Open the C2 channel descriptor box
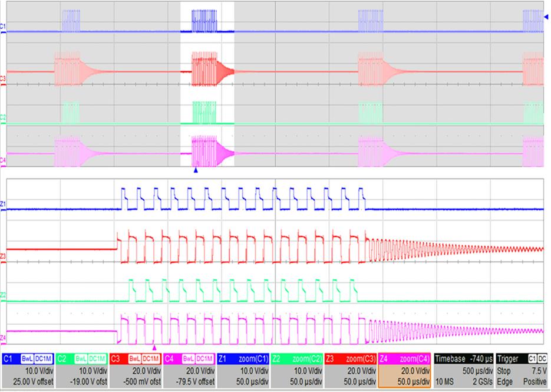Screen dimensions: 551x392 click(82, 370)
